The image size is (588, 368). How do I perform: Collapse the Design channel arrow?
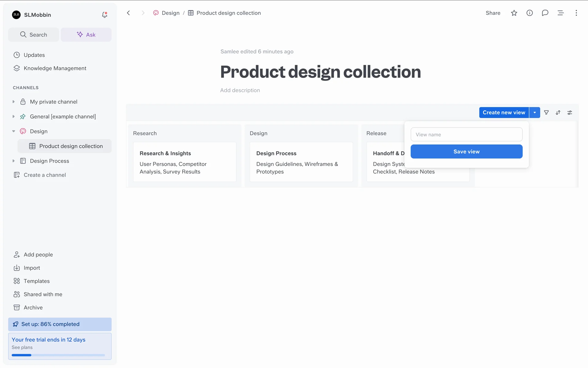coord(13,131)
